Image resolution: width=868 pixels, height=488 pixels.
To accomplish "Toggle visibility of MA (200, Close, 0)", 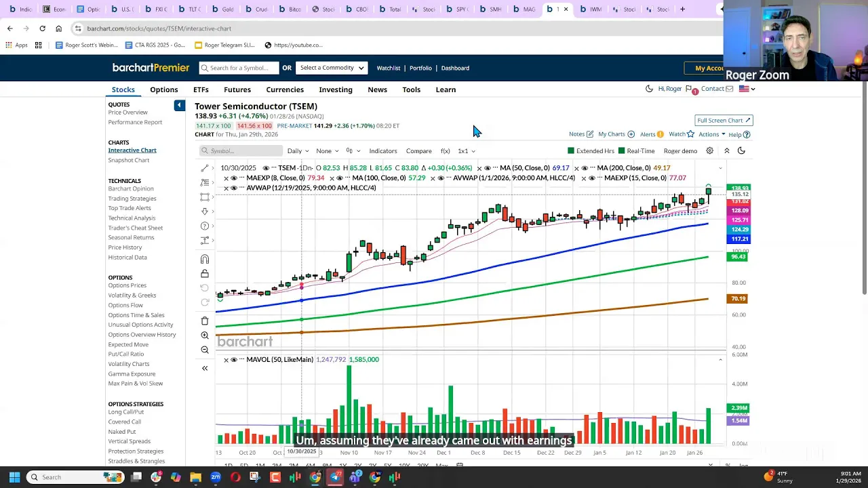I will pyautogui.click(x=584, y=168).
